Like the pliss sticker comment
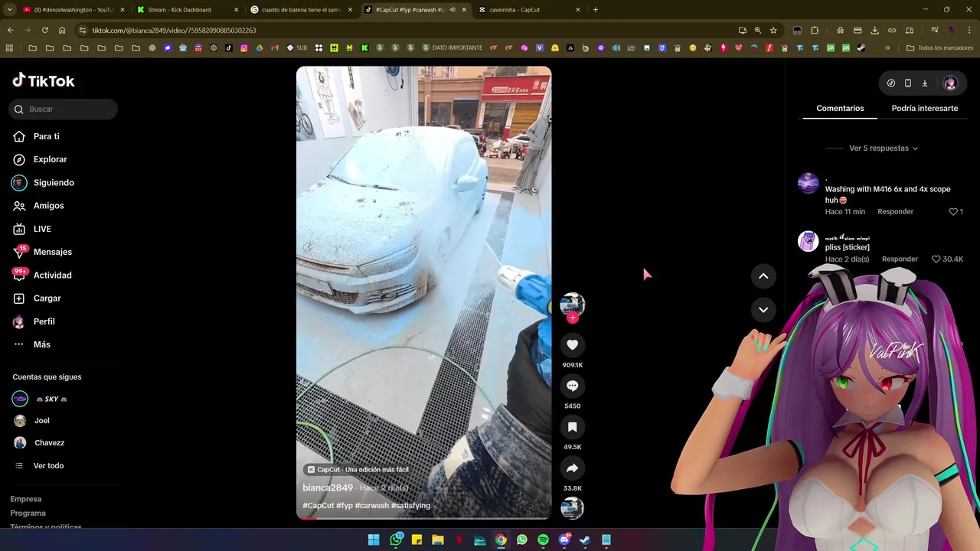Screen dimensions: 980x551 pyautogui.click(x=936, y=259)
